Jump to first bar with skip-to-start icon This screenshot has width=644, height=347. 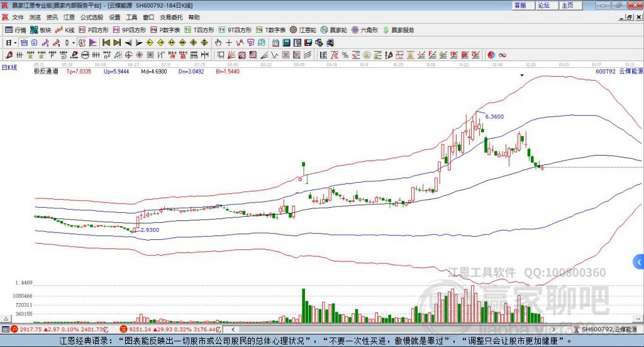(106, 43)
